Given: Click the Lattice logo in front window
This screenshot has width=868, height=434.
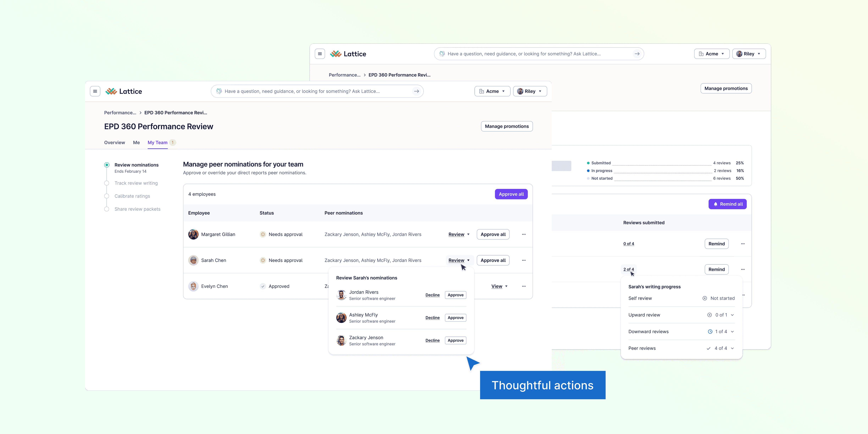Looking at the screenshot, I should [x=124, y=91].
